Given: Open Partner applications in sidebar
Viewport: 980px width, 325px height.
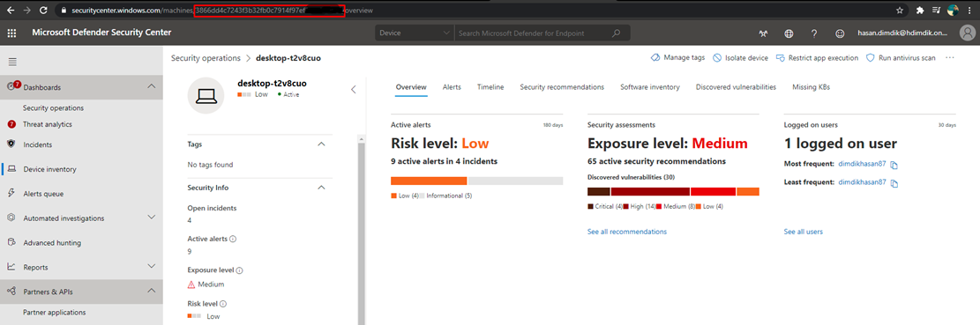Looking at the screenshot, I should (x=55, y=313).
